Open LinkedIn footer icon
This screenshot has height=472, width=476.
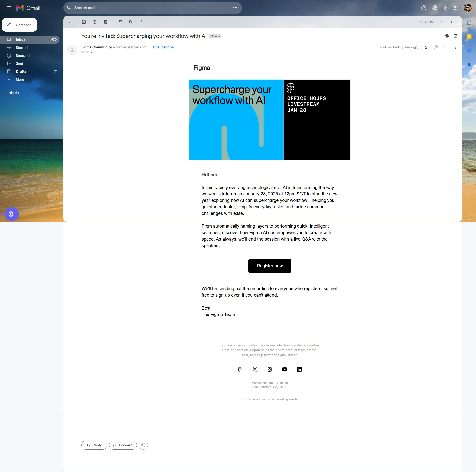299,369
